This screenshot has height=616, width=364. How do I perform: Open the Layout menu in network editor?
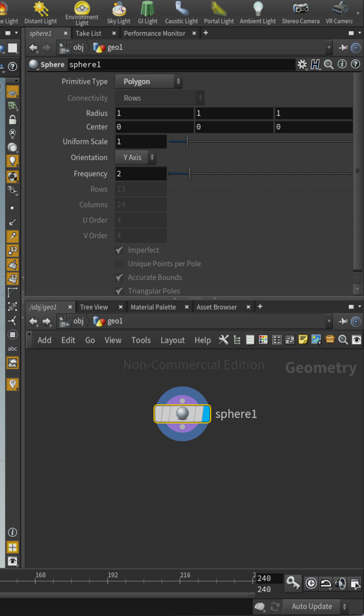173,340
